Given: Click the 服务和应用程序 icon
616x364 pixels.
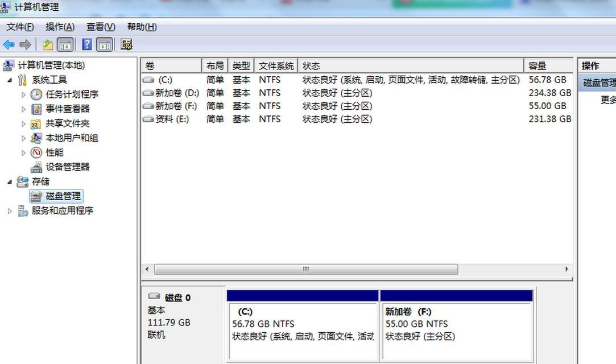Looking at the screenshot, I should tap(23, 211).
